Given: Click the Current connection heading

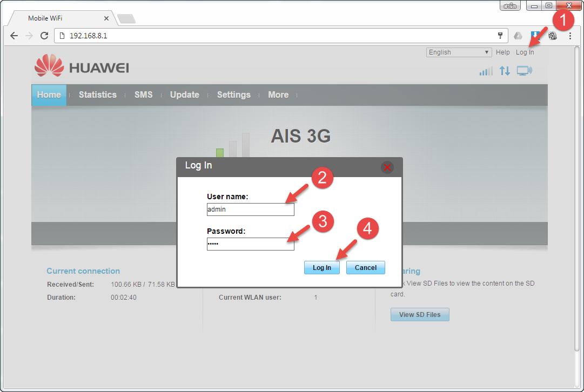Looking at the screenshot, I should (83, 271).
